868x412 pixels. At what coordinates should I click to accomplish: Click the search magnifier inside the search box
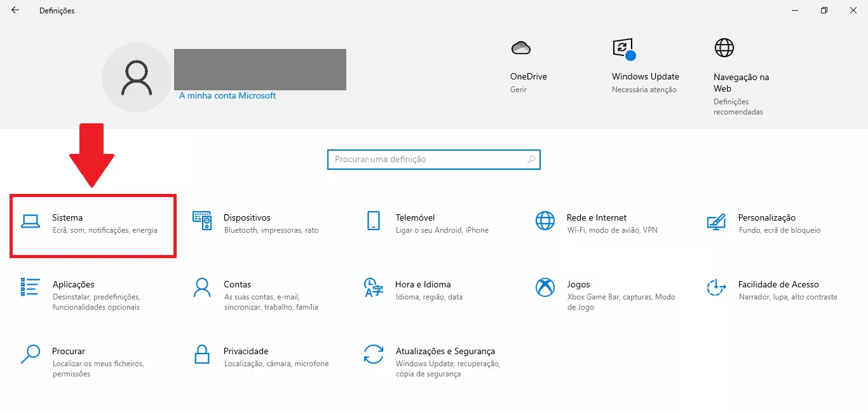[531, 160]
